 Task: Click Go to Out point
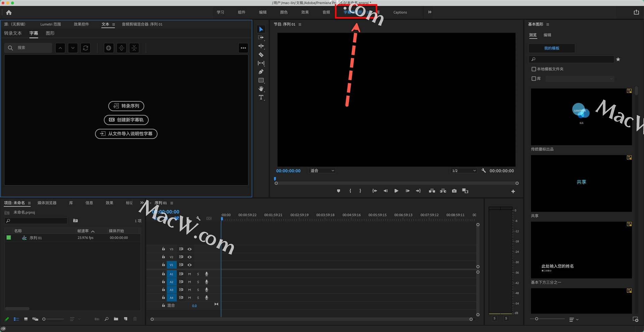click(418, 191)
